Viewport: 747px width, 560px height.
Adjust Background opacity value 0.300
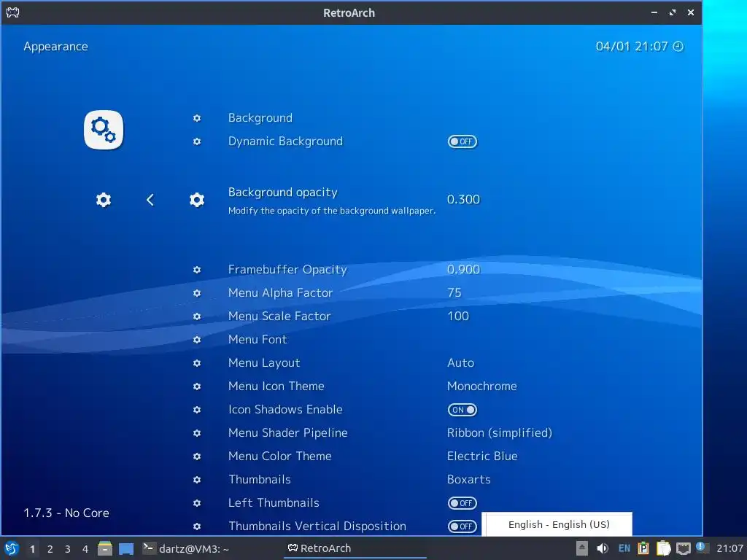click(x=463, y=200)
